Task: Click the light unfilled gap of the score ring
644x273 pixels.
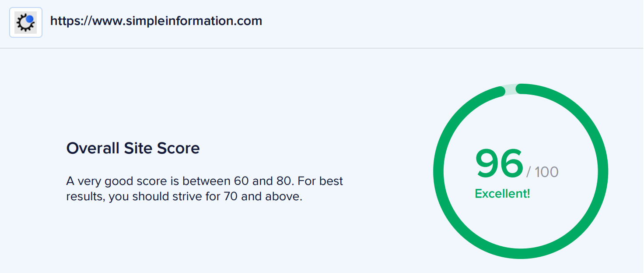Action: [511, 89]
